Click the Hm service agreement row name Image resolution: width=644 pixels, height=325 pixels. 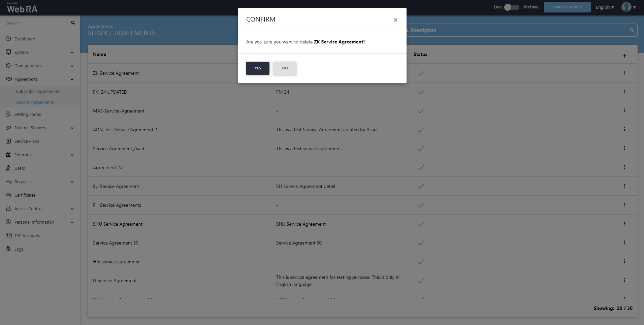pos(116,262)
